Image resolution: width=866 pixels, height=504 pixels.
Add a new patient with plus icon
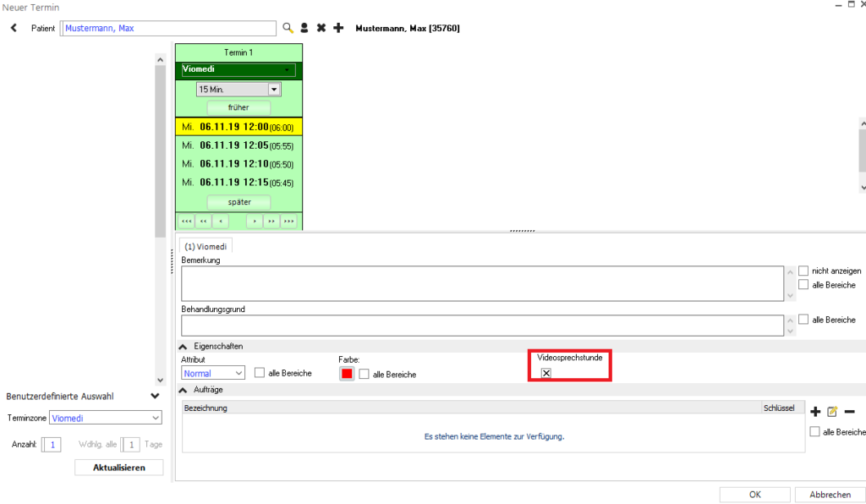338,28
